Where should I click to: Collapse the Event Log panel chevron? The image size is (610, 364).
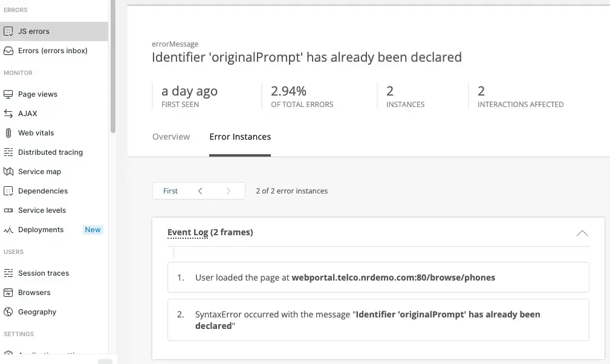[x=582, y=233]
